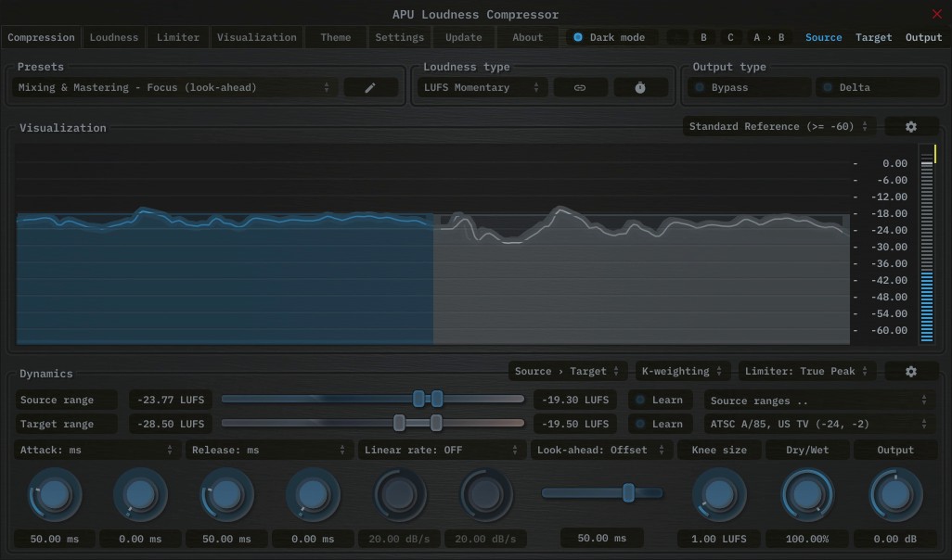Toggle Dark mode on or off
This screenshot has height=560, width=952.
(611, 37)
